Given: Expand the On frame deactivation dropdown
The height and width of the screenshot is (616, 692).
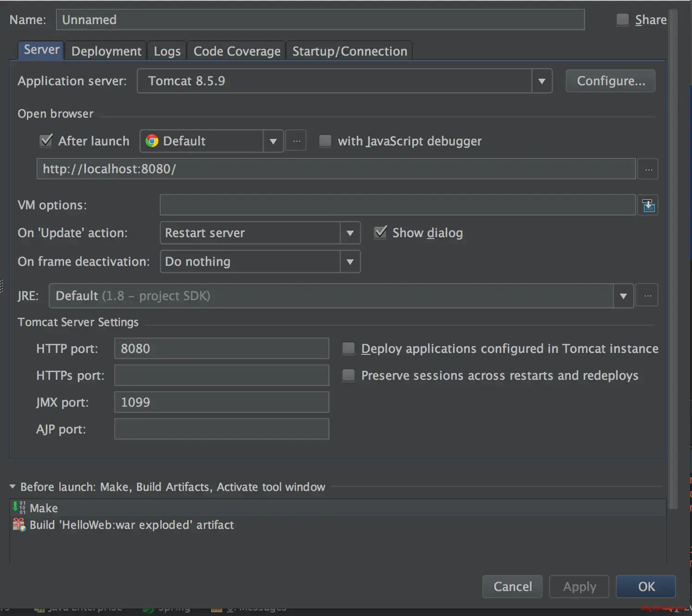Looking at the screenshot, I should click(350, 262).
